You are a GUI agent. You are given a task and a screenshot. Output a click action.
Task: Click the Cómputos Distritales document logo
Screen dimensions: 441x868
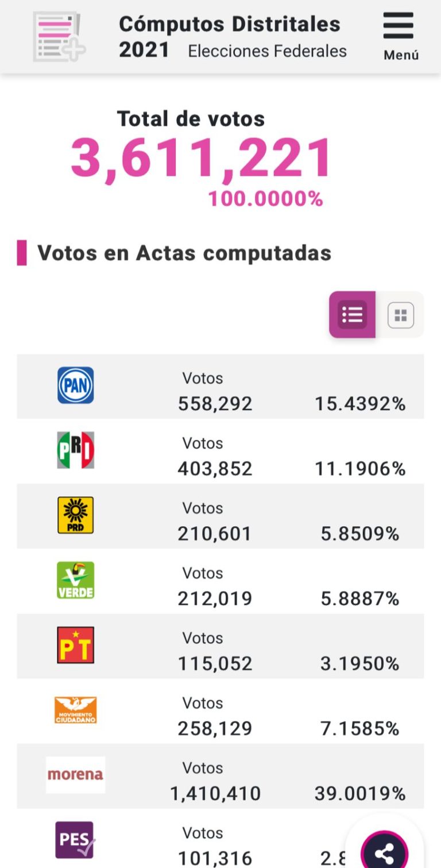point(59,37)
